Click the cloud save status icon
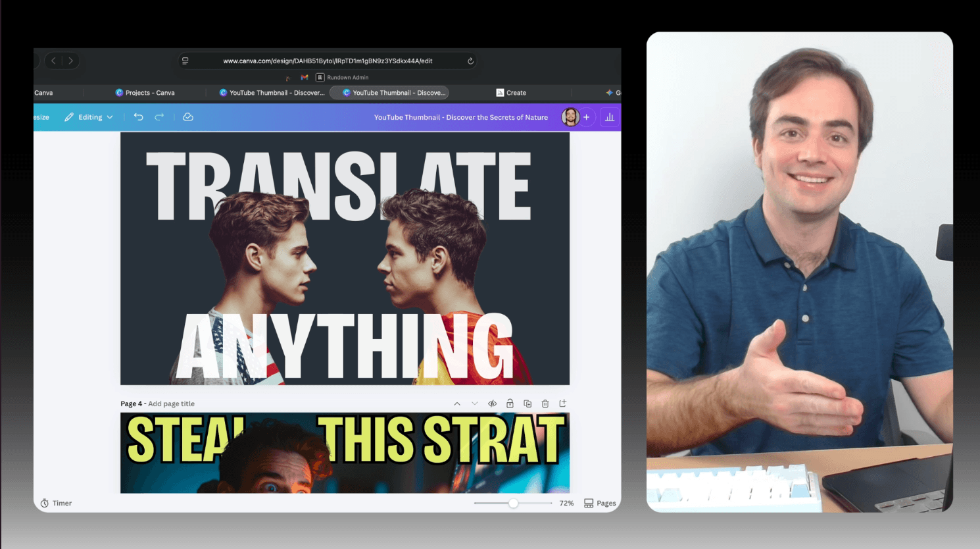The width and height of the screenshot is (980, 549). tap(188, 117)
